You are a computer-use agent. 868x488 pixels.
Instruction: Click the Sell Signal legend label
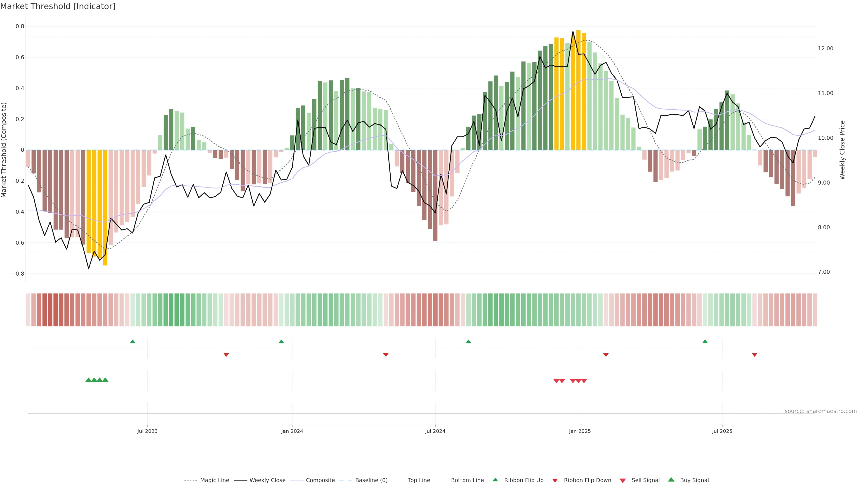[x=645, y=480]
